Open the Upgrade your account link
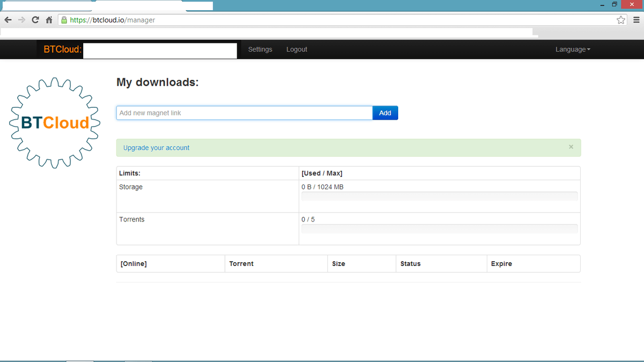 (156, 148)
